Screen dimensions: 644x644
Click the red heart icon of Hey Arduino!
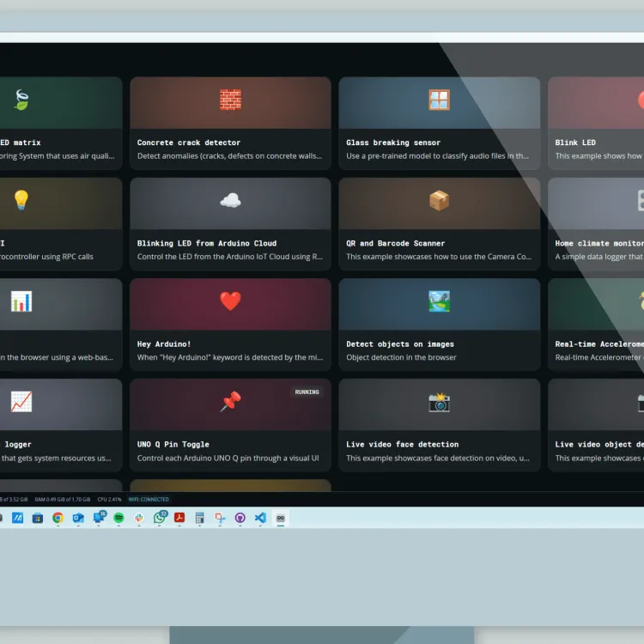(x=230, y=301)
